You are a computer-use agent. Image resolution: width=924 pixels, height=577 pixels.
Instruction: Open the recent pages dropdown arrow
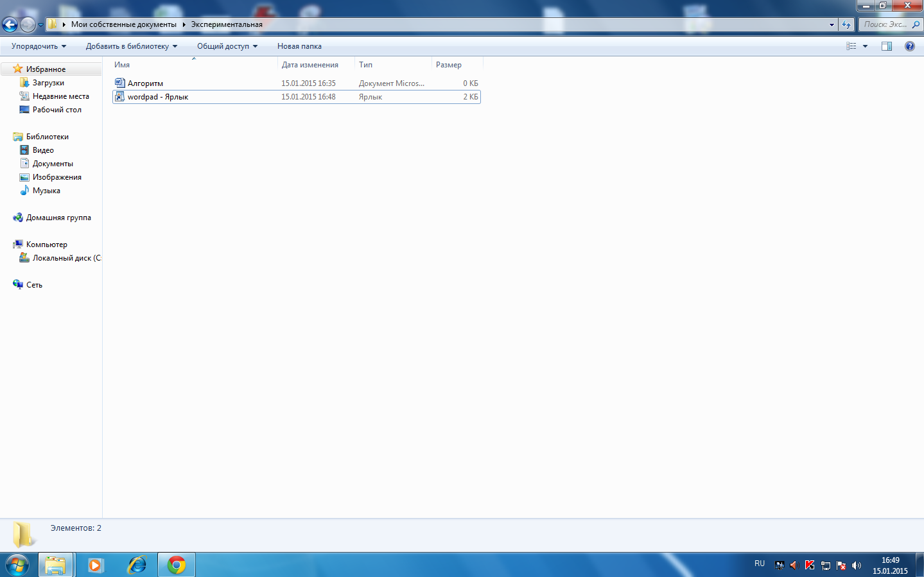[x=40, y=25]
